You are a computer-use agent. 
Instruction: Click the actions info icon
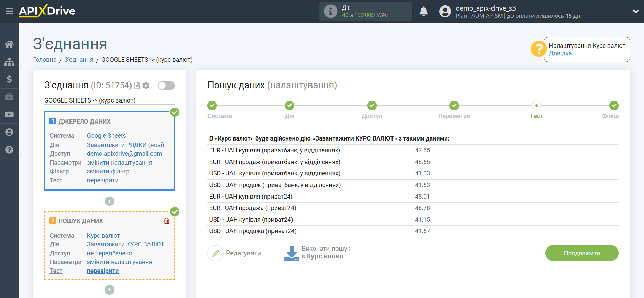click(x=330, y=11)
